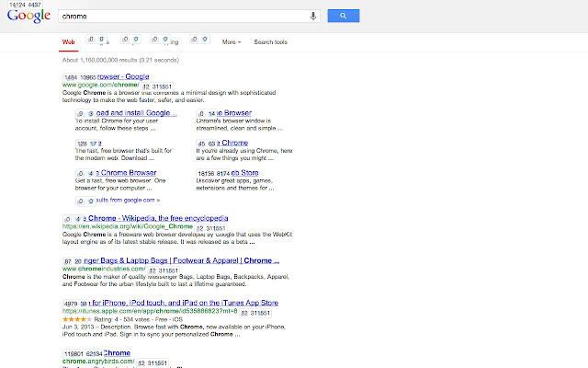Open the "oad and install Google ..." sitelink
The width and height of the screenshot is (588, 368).
137,113
